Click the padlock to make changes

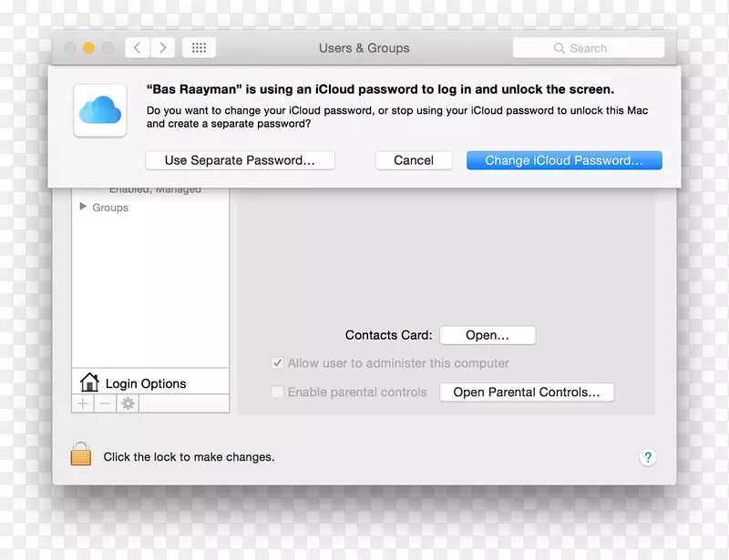pos(81,453)
